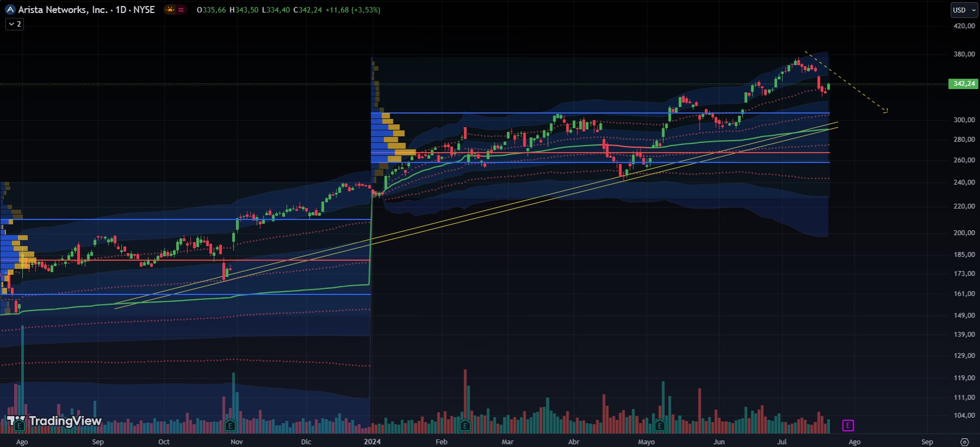Click the earnings E marker above Mayo
Screen dimensions: 980x447
coord(660,425)
